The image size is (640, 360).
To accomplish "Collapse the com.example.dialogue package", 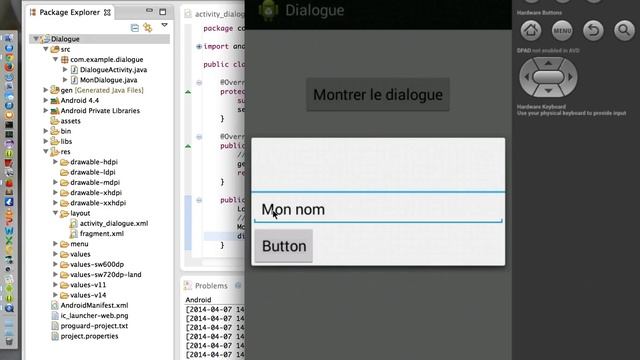I will pos(56,59).
